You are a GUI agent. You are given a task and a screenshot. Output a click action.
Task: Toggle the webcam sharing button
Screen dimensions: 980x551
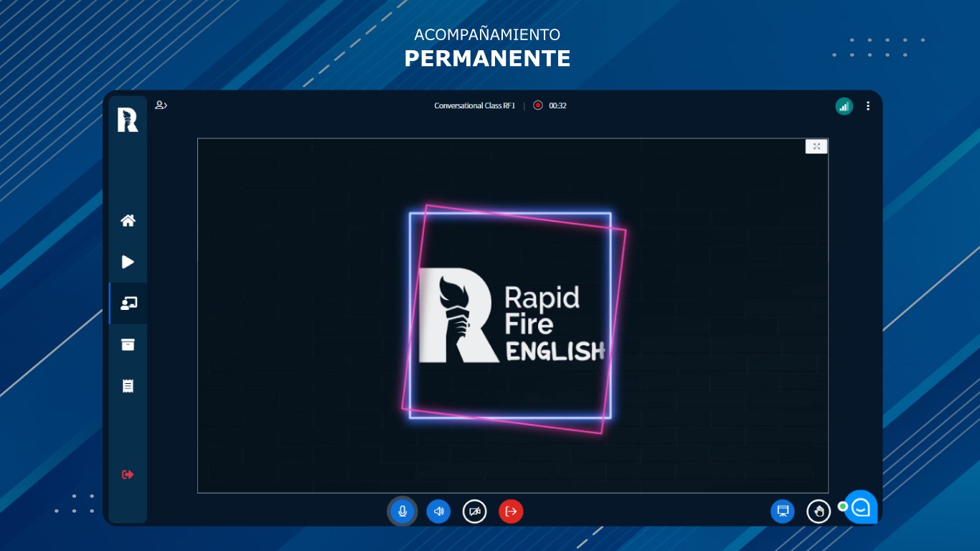(474, 512)
